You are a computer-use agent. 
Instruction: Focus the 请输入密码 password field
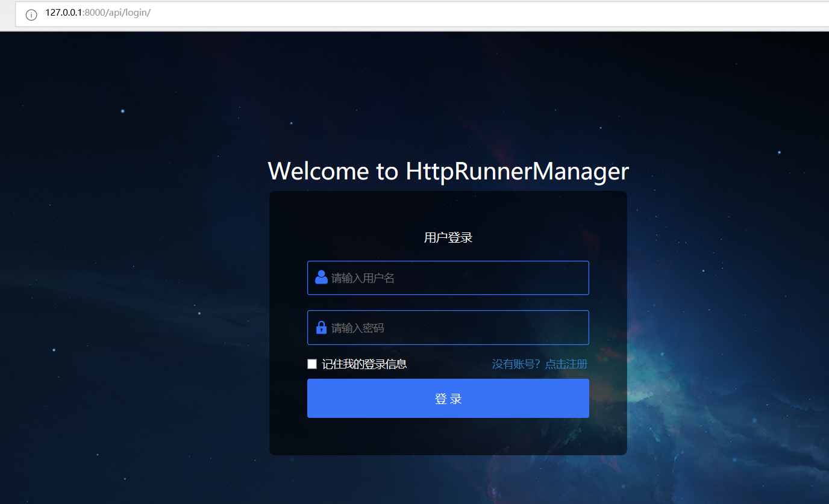click(x=448, y=328)
